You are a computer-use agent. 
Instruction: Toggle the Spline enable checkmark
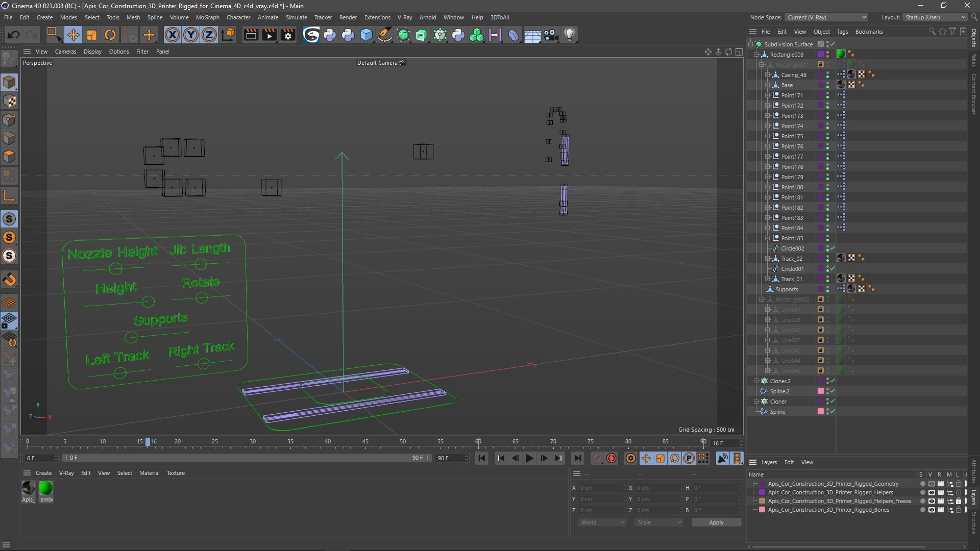[832, 411]
